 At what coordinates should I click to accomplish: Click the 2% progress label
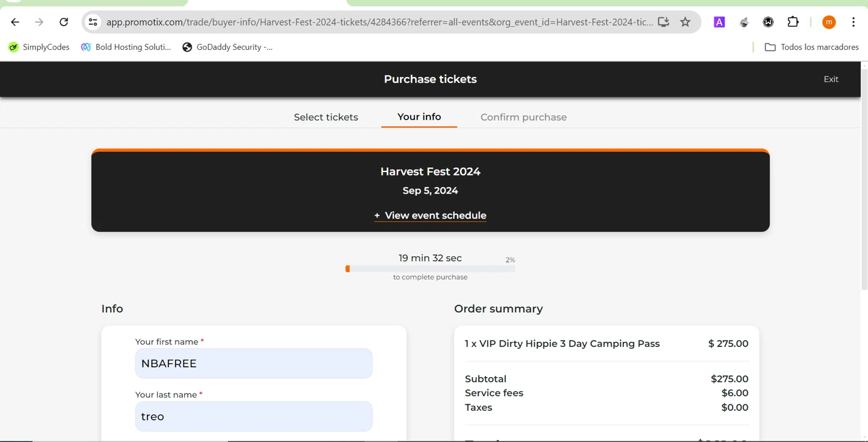(510, 260)
